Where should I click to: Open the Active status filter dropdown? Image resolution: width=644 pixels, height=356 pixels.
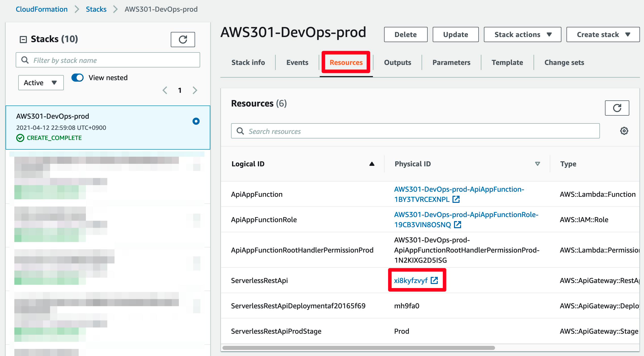41,83
